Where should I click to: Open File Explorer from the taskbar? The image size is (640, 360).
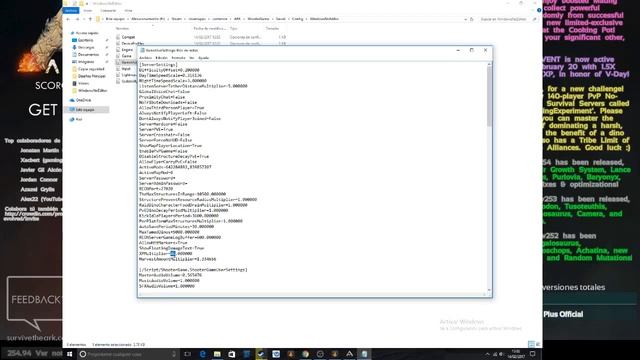coord(217,354)
